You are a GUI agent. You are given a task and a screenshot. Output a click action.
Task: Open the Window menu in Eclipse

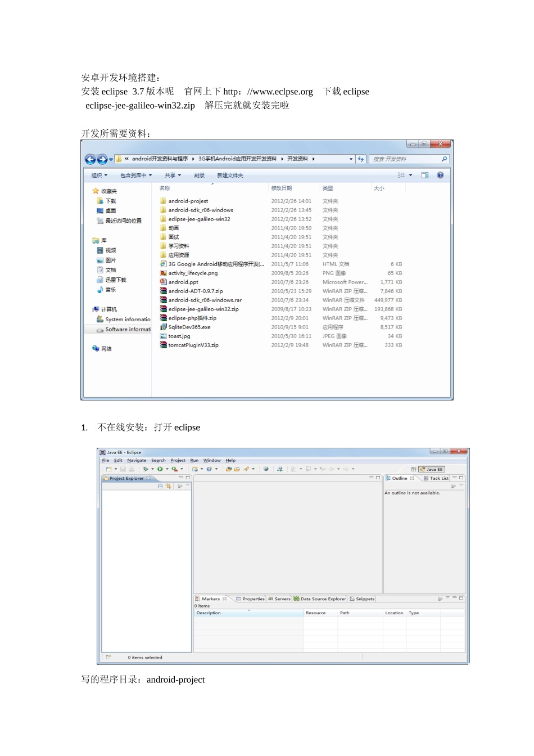[x=212, y=460]
